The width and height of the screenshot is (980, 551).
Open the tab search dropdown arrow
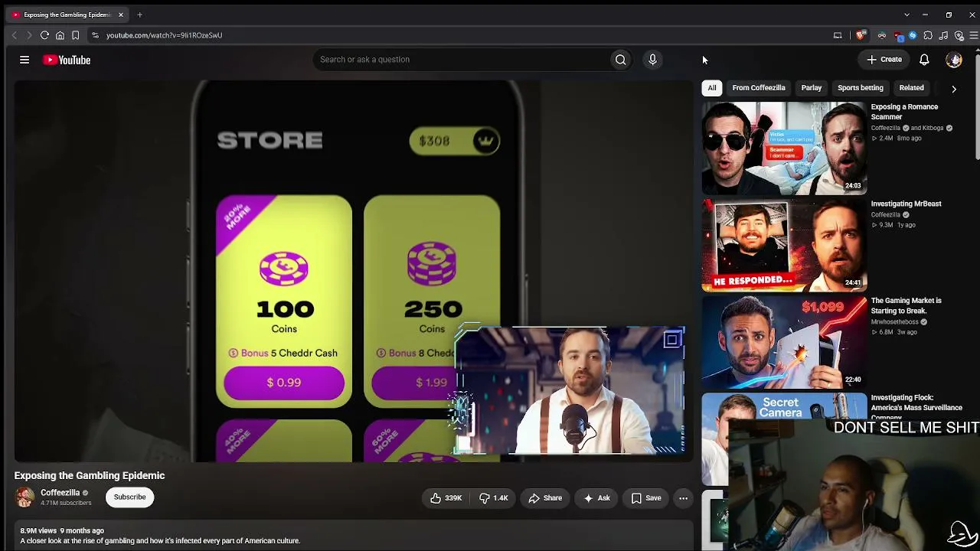(906, 15)
